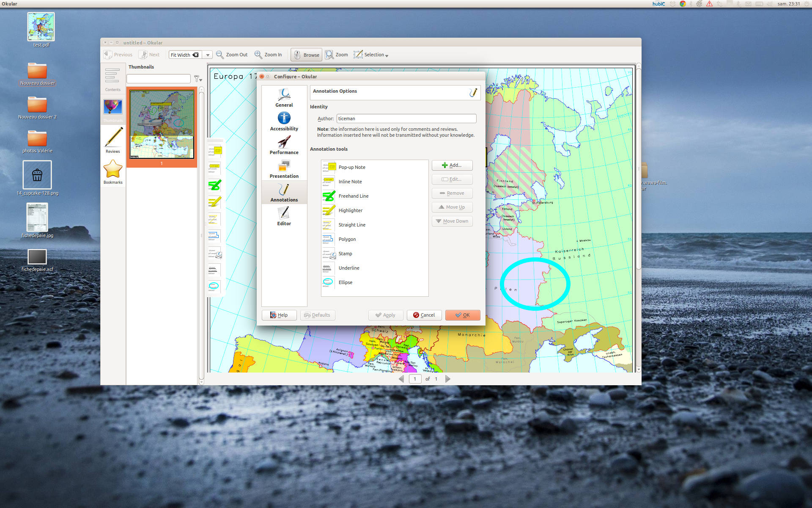The image size is (812, 508).
Task: Go to next page arrow at bottom
Action: (447, 379)
